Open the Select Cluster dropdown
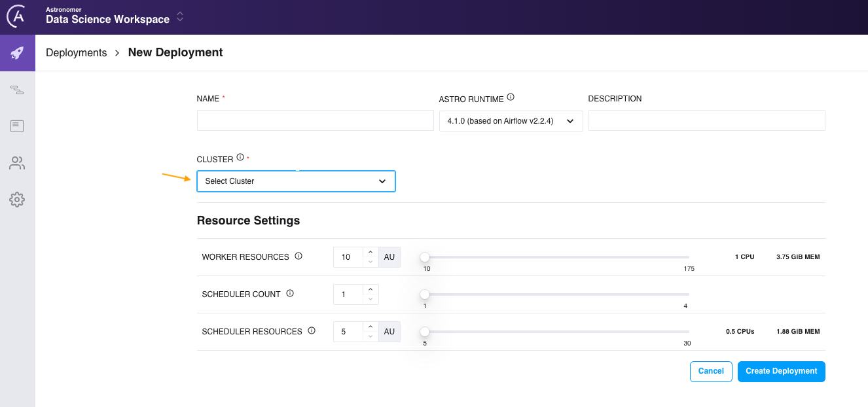Viewport: 868px width, 407px height. click(296, 181)
